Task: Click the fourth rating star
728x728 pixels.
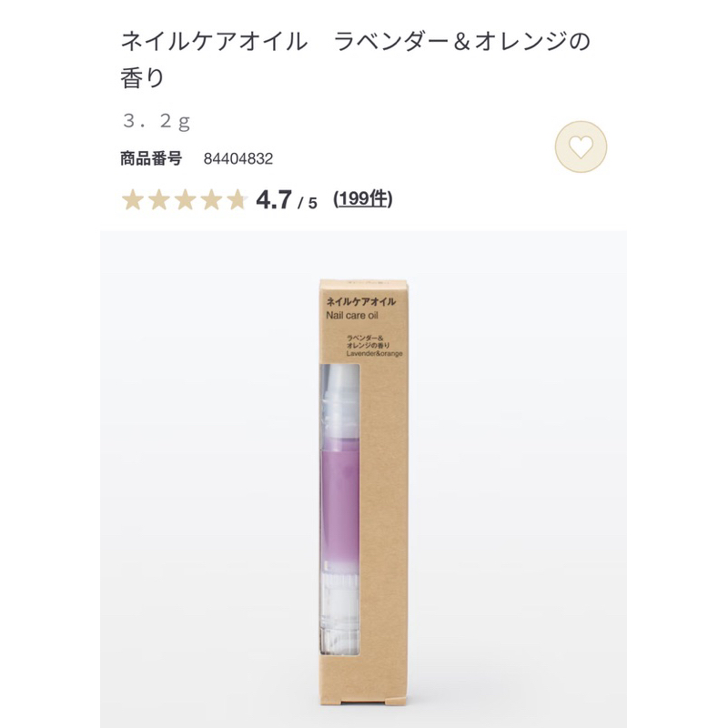Action: [x=211, y=200]
